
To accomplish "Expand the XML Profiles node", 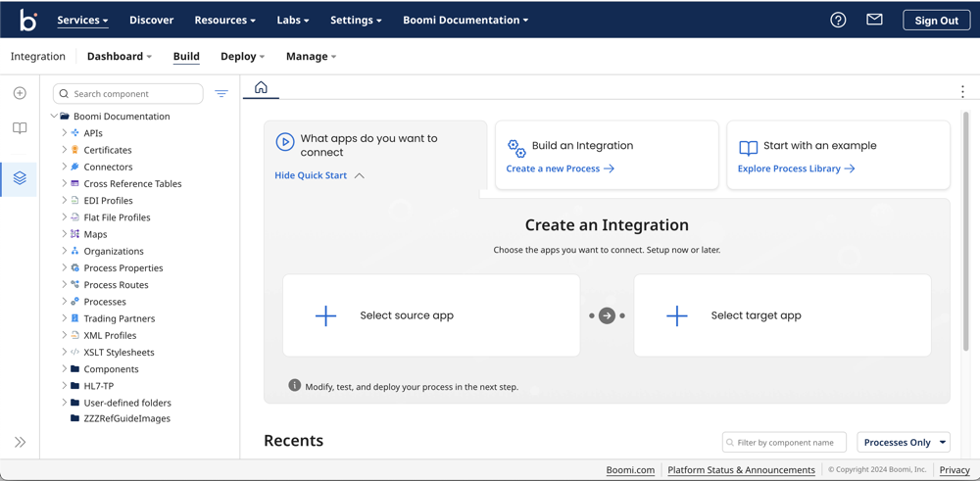I will pos(65,335).
